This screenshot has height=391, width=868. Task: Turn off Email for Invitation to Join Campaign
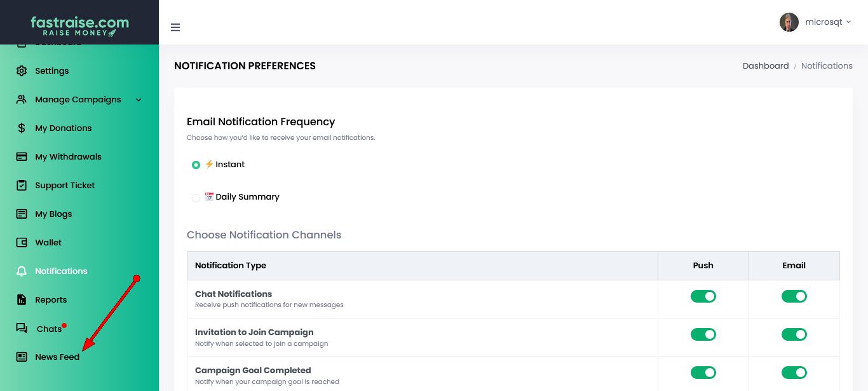pyautogui.click(x=794, y=334)
